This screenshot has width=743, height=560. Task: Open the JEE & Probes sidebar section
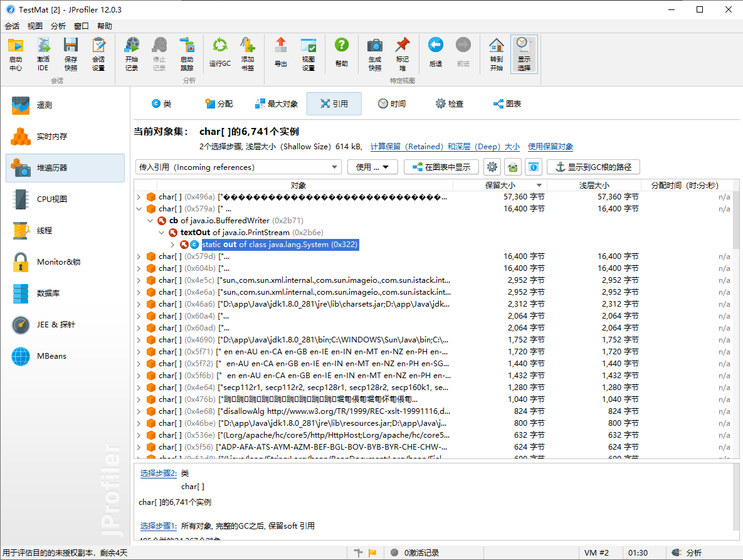click(x=65, y=325)
